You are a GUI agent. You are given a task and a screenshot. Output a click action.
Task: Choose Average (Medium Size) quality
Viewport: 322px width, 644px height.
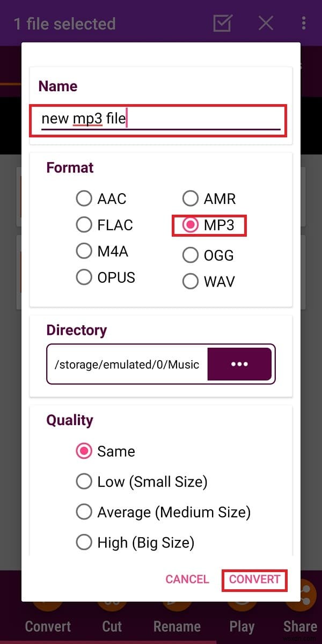(84, 512)
